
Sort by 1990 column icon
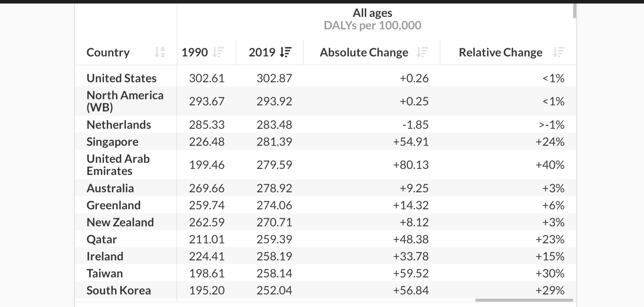(x=218, y=52)
